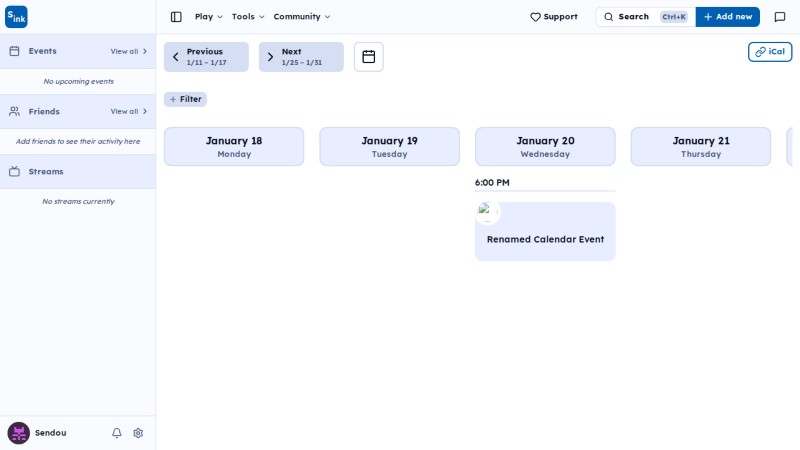Click the event's avatar thumbnail
The height and width of the screenshot is (450, 800).
pyautogui.click(x=488, y=212)
